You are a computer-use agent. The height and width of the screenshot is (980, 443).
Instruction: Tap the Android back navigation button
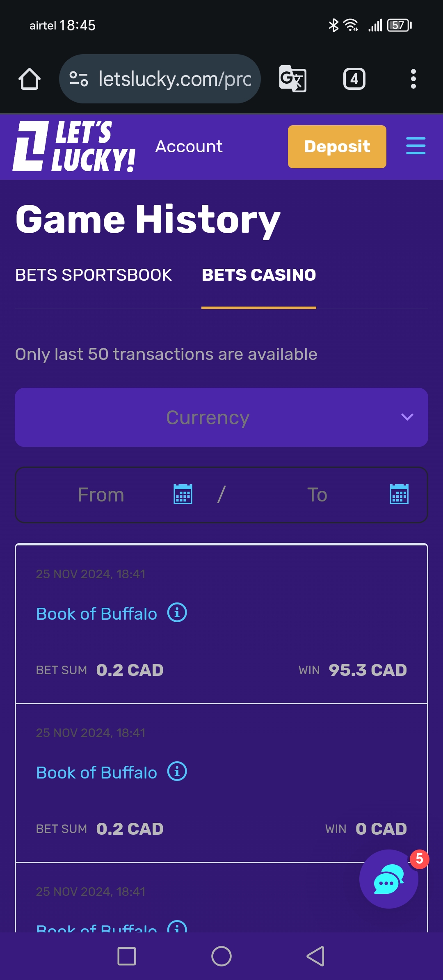point(316,956)
